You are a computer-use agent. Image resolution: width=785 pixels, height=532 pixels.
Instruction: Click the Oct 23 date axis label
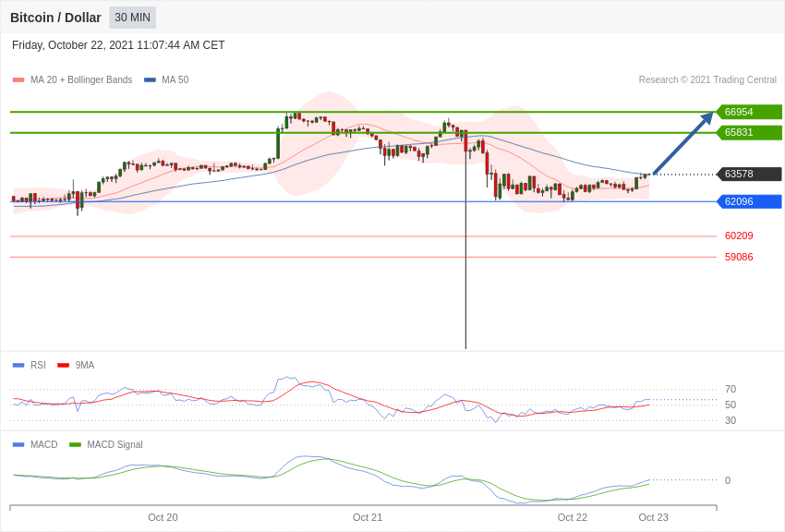653,517
